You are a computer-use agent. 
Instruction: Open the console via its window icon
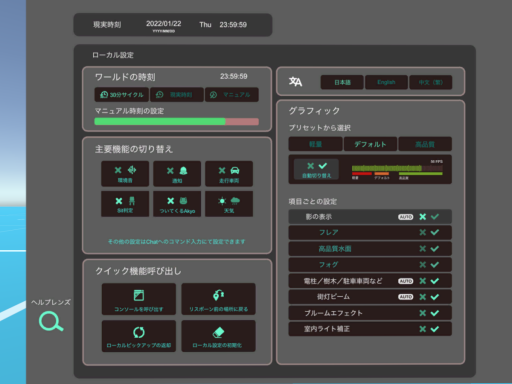point(139,295)
